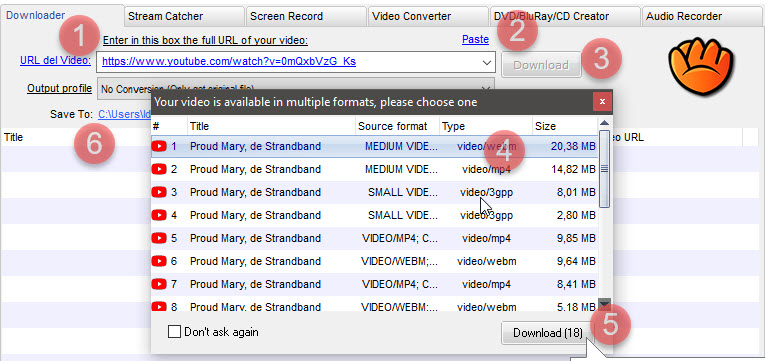Viewport: 765px width, 361px height.
Task: Select the 20,38 MB video/webm row
Action: (x=374, y=146)
